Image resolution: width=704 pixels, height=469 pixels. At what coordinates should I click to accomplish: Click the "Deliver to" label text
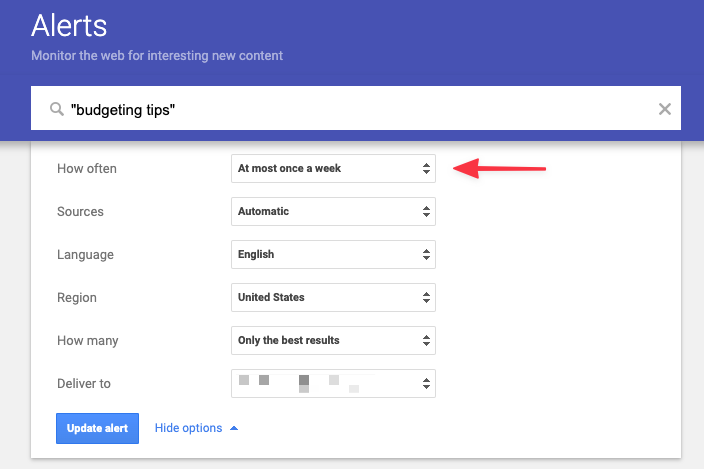[x=84, y=384]
